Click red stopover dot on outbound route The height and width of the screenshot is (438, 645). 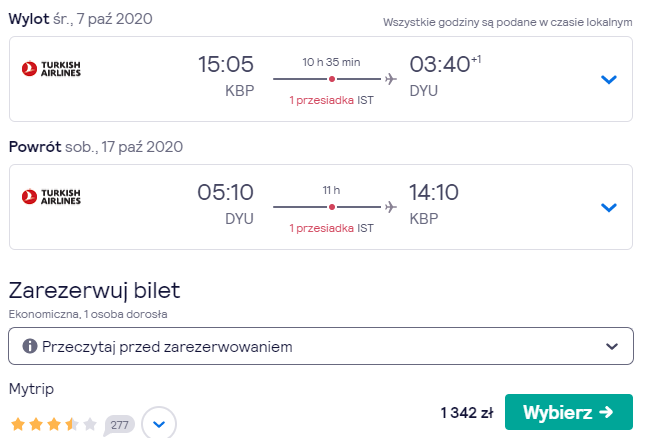(x=332, y=79)
